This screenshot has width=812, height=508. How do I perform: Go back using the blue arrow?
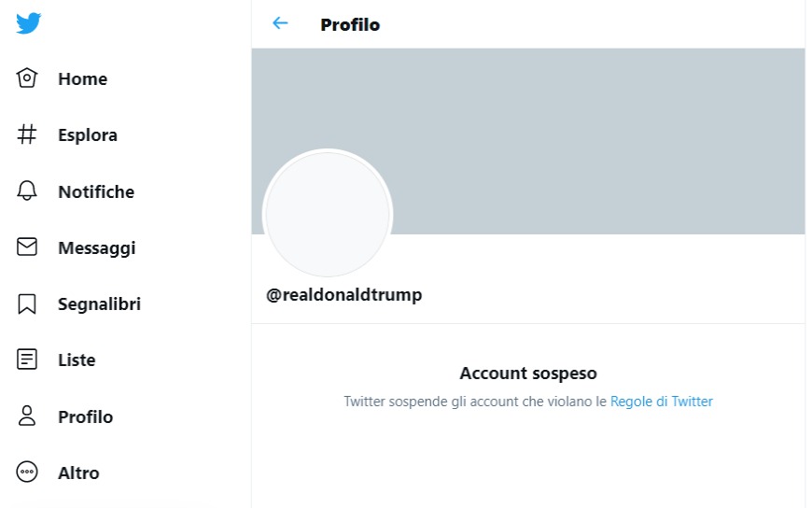[x=280, y=23]
